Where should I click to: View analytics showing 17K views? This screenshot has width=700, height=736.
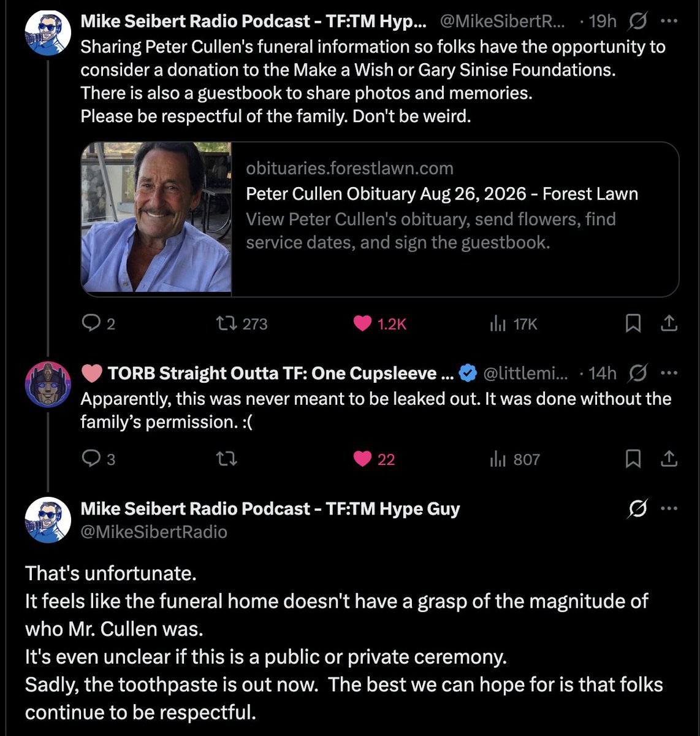[x=514, y=323]
